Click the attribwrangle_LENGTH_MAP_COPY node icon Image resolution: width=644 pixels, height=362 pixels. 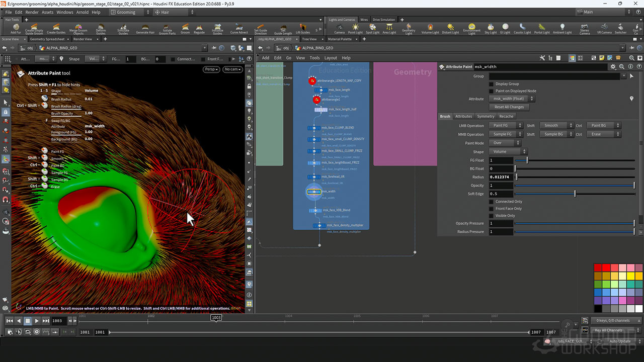pos(312,80)
